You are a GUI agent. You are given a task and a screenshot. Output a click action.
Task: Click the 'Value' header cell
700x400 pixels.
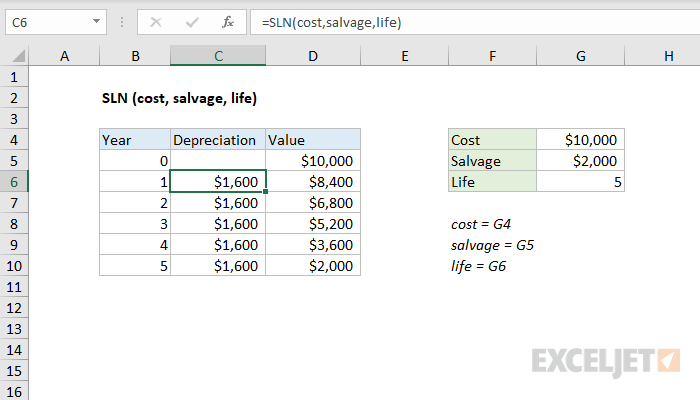coord(313,140)
